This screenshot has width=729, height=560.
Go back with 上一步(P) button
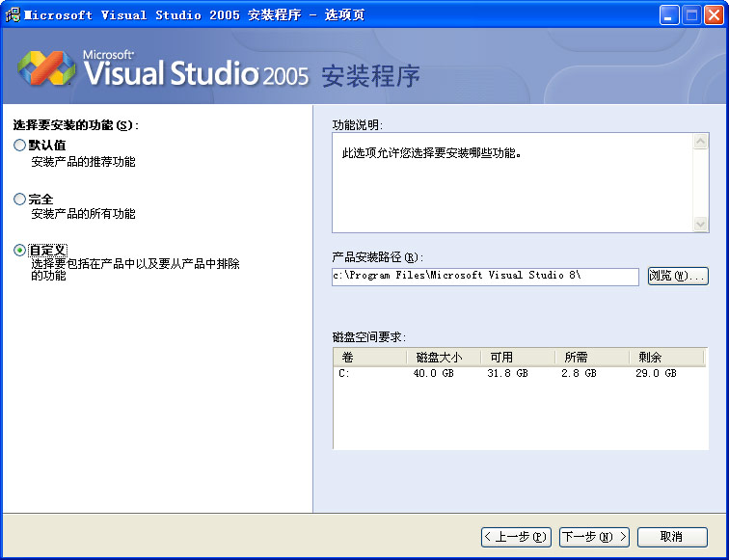[x=516, y=537]
